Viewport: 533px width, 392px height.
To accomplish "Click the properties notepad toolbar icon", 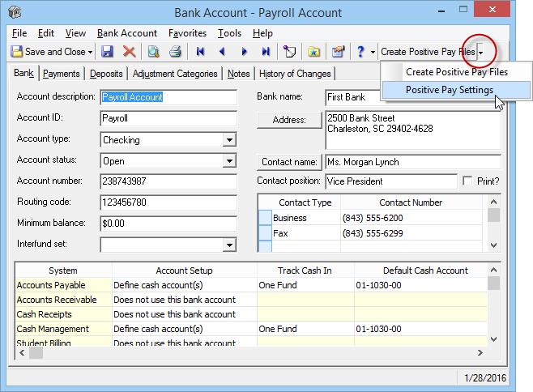I will [339, 52].
